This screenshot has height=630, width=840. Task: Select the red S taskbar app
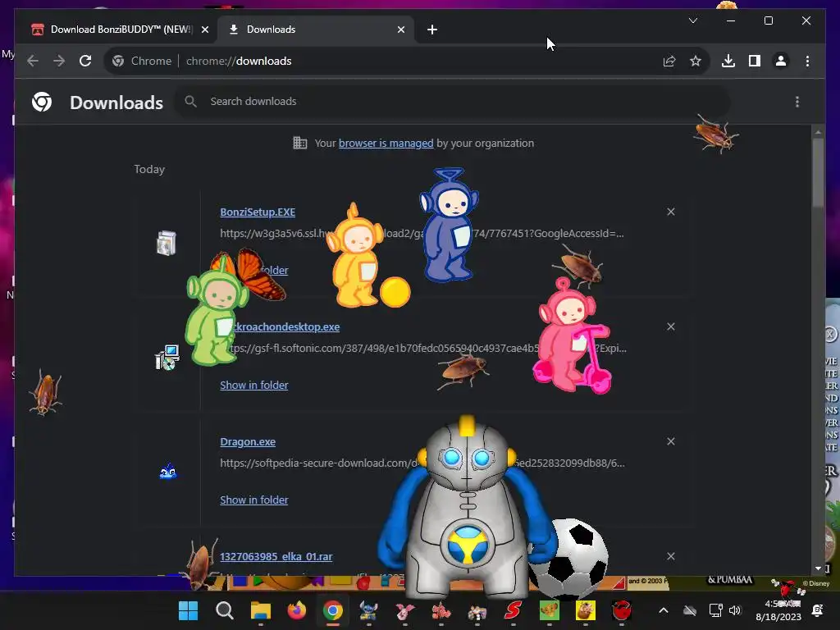pos(514,610)
